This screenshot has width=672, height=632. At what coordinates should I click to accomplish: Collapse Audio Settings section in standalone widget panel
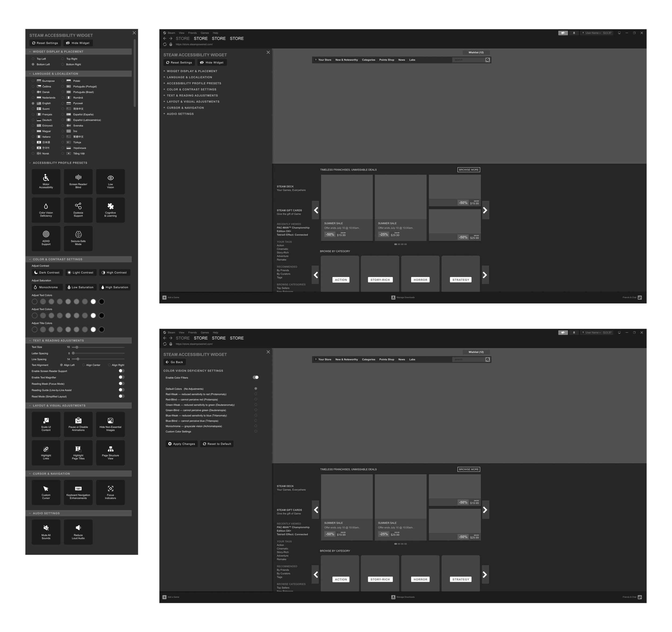tap(78, 513)
